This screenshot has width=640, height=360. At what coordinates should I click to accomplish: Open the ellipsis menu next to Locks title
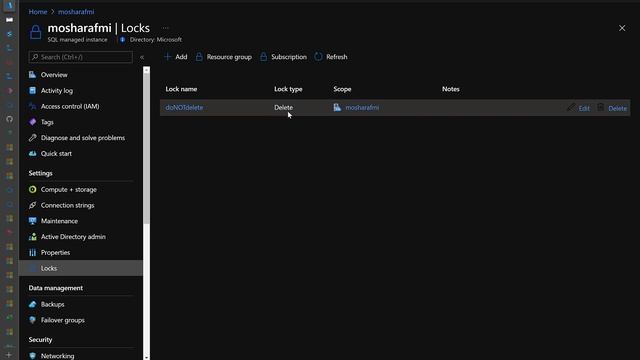[x=165, y=28]
